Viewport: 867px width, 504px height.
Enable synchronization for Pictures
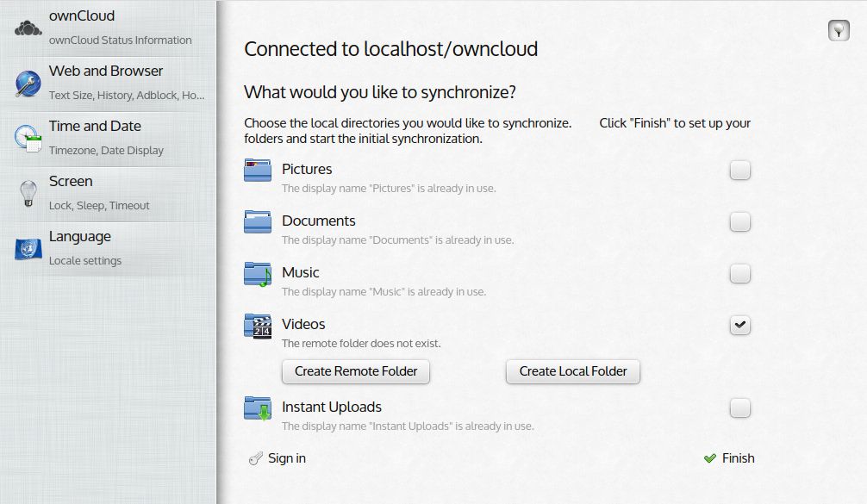(739, 171)
